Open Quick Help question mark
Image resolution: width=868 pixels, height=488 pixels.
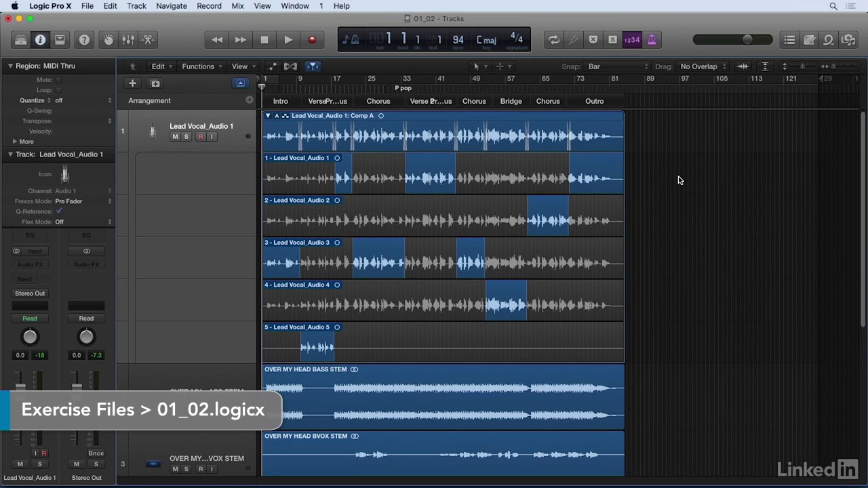[84, 40]
